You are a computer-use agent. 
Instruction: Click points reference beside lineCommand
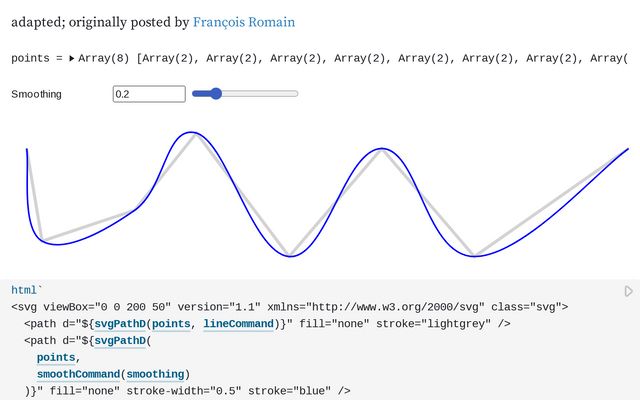174,324
